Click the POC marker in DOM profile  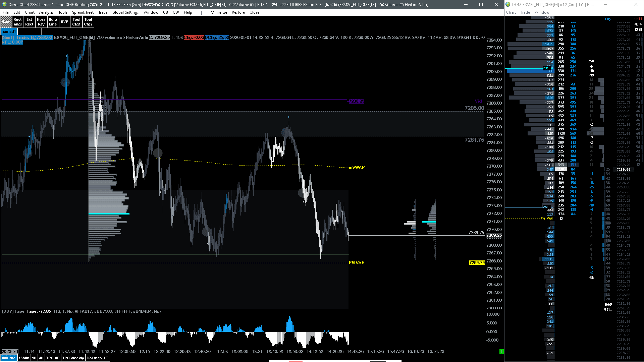[x=546, y=68]
